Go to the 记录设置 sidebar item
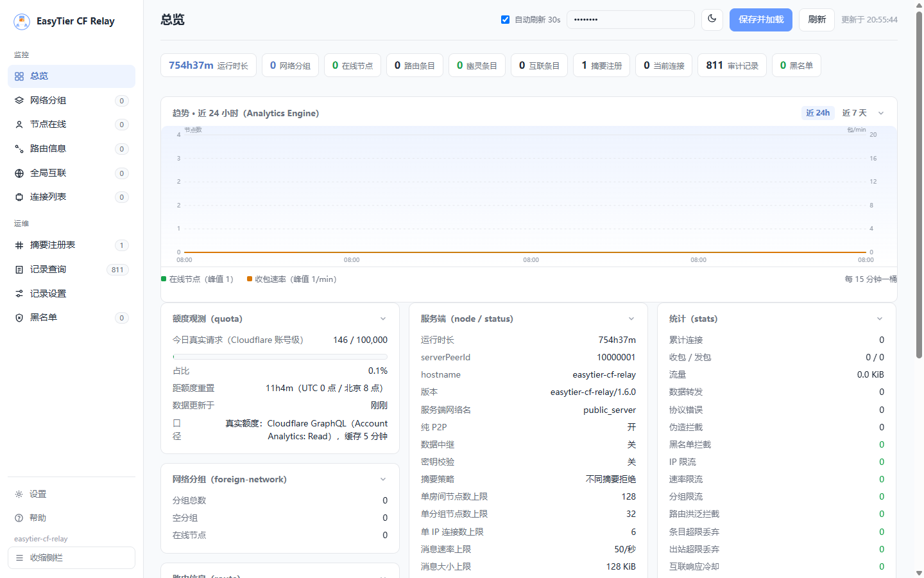Screen dimensions: 924x578 click(71, 294)
